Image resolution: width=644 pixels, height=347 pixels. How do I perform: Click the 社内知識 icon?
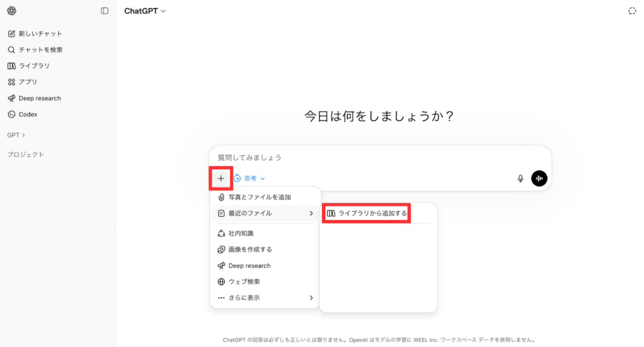pyautogui.click(x=221, y=233)
